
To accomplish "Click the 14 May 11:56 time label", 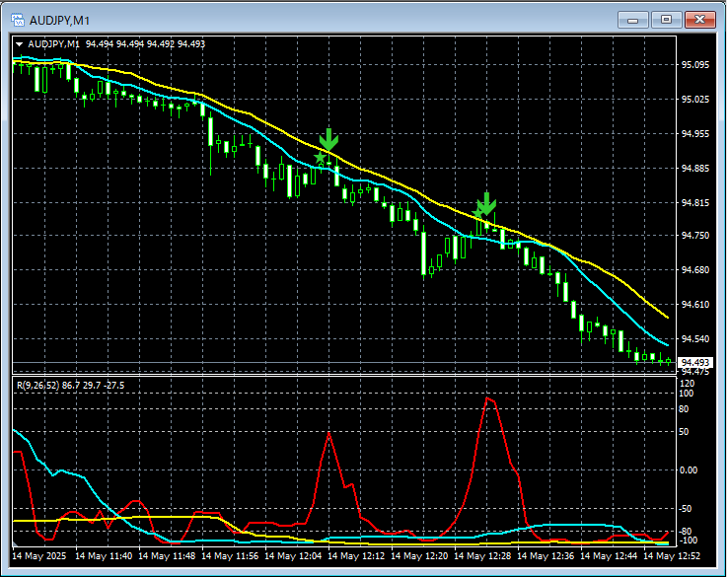I will 230,555.
